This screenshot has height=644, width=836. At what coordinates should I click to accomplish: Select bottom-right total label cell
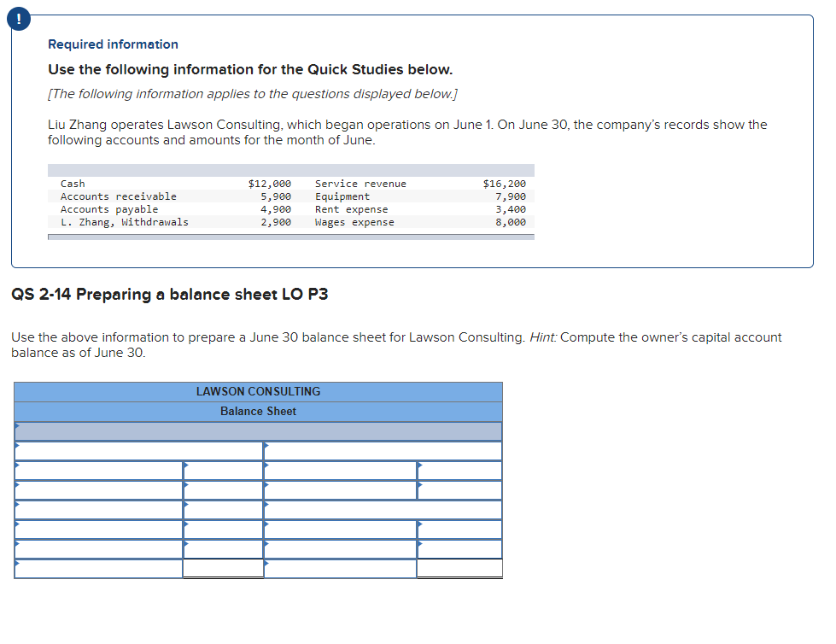click(340, 569)
